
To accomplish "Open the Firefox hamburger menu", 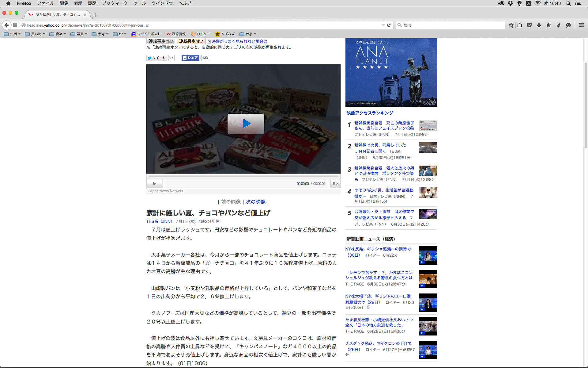I will click(581, 25).
